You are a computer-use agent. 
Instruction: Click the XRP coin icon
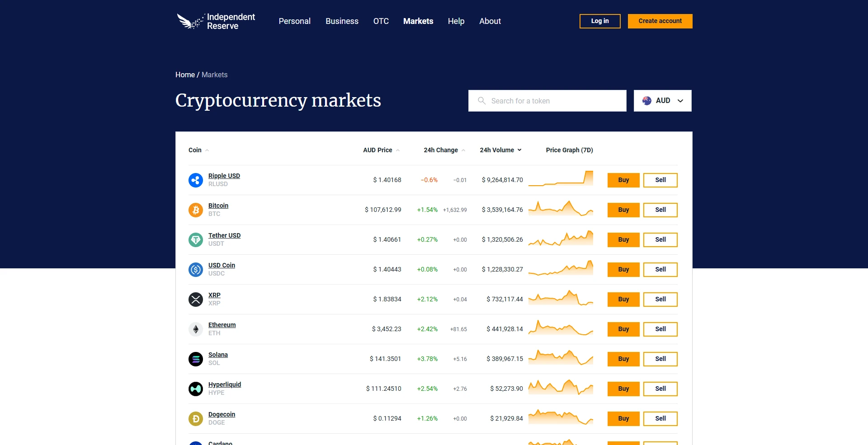click(196, 300)
